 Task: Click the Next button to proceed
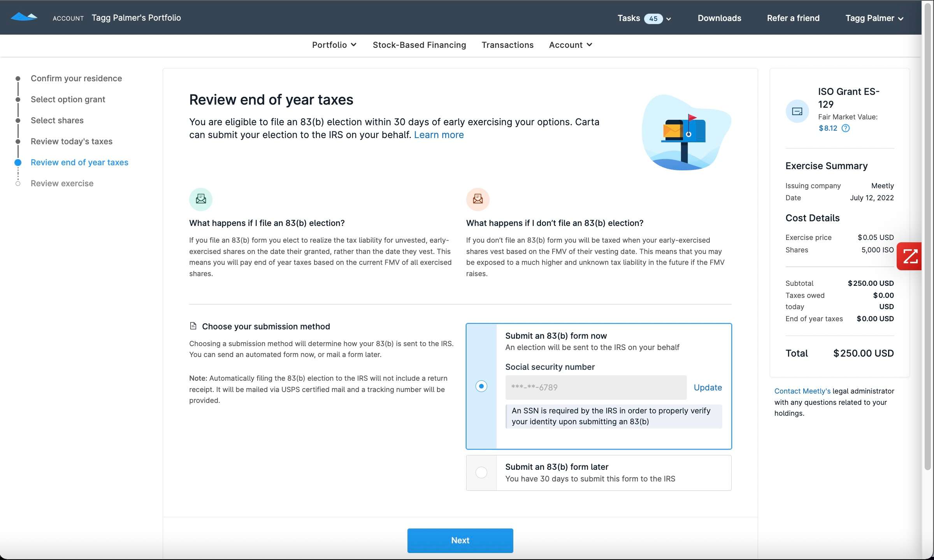[x=460, y=541]
